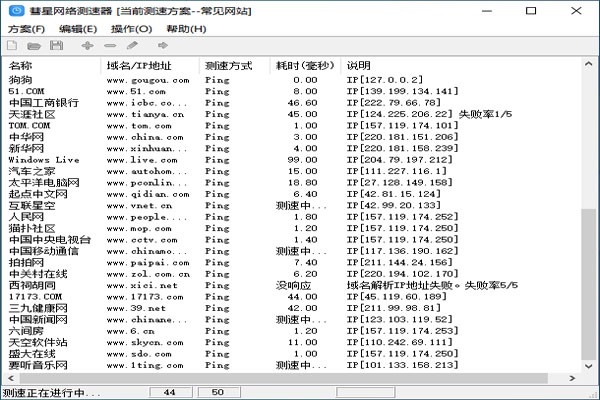Click the 99.00 time value
This screenshot has height=400, width=600.
pos(302,160)
